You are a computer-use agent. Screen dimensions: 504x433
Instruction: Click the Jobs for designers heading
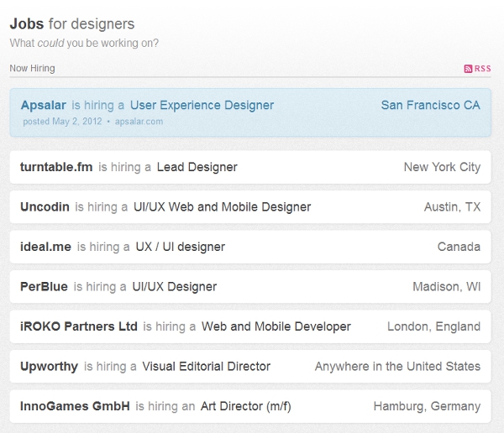tap(72, 23)
